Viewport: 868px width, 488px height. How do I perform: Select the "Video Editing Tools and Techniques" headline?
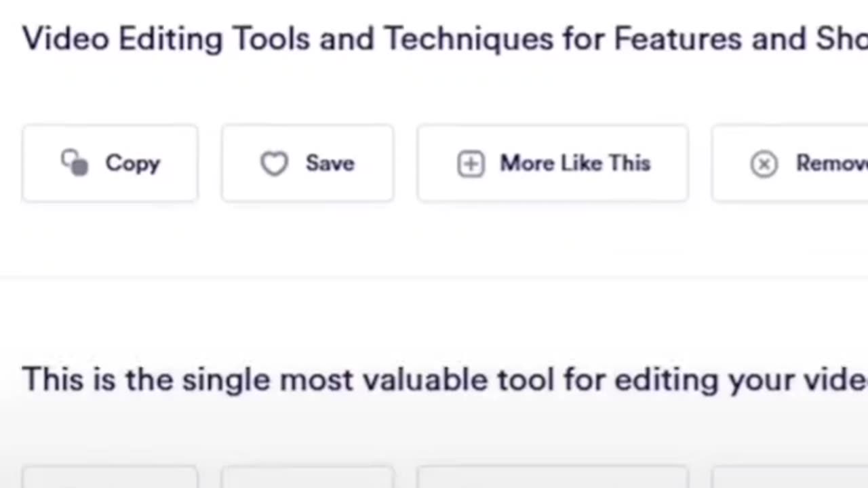point(445,39)
